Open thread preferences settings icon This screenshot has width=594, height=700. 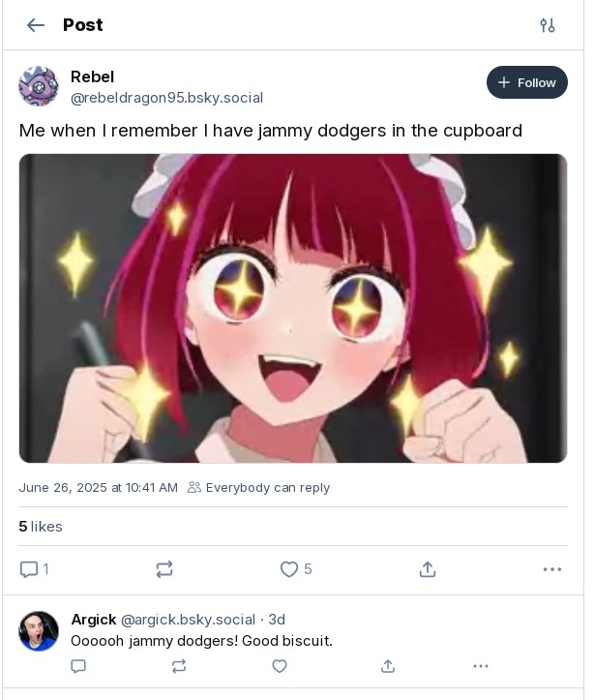pyautogui.click(x=548, y=25)
